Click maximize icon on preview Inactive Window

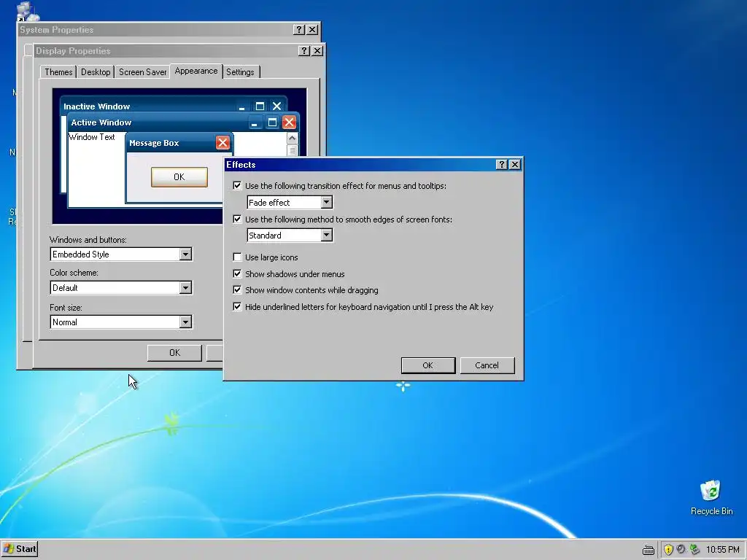[x=260, y=106]
